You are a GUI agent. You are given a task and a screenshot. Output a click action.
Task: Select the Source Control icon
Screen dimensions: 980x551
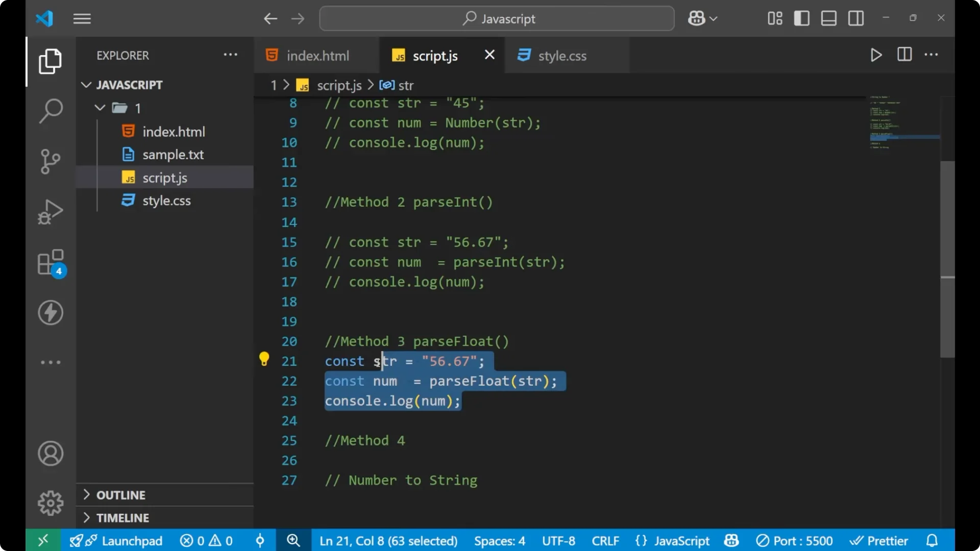pyautogui.click(x=50, y=161)
